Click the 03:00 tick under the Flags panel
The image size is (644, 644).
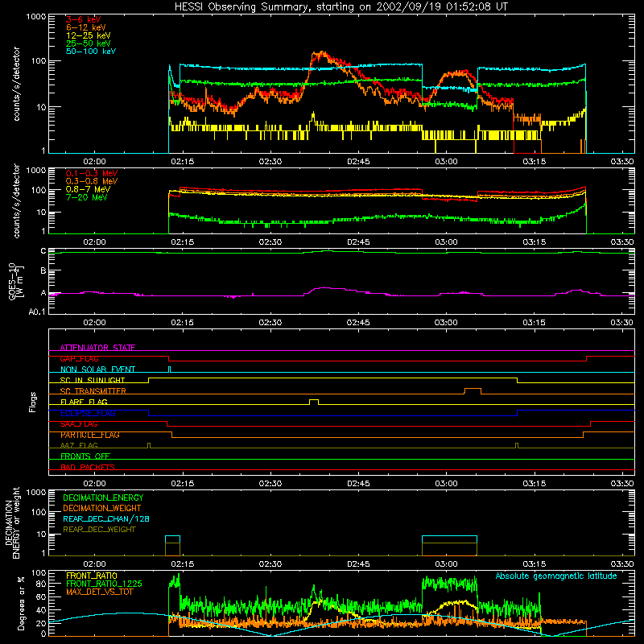coord(446,484)
